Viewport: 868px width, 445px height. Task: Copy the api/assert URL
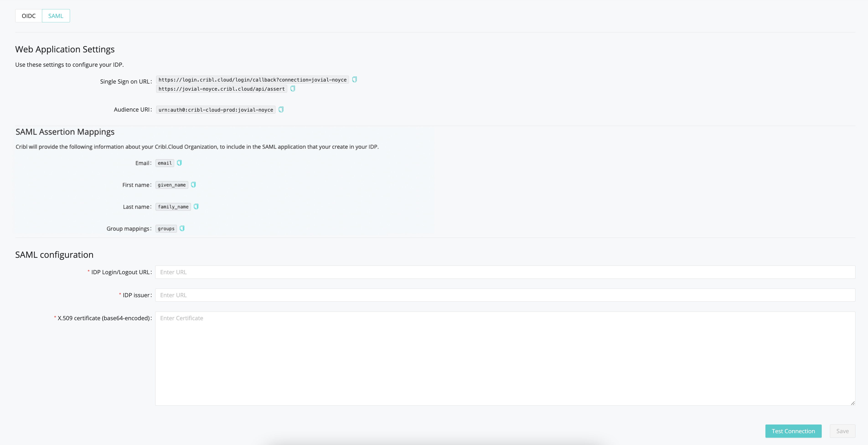(292, 89)
